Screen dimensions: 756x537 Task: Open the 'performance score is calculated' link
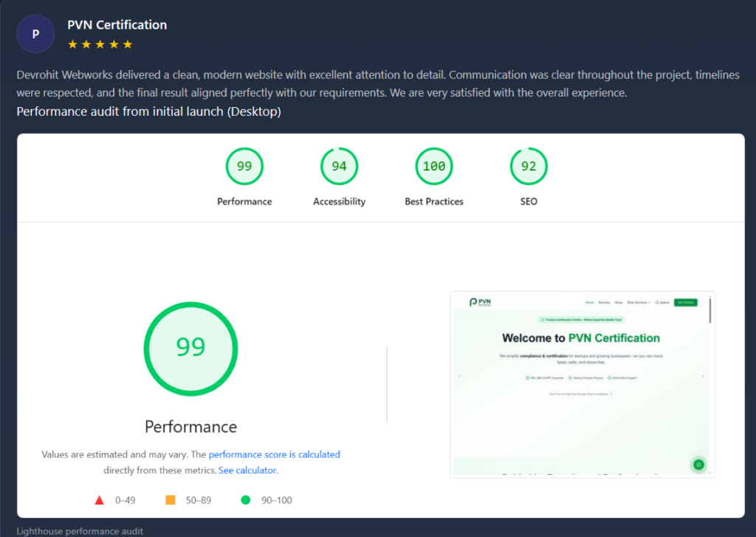(275, 454)
